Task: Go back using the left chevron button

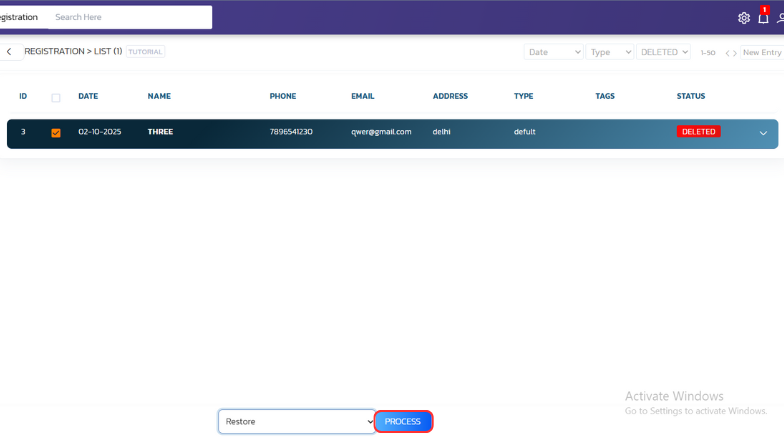Action: 9,52
